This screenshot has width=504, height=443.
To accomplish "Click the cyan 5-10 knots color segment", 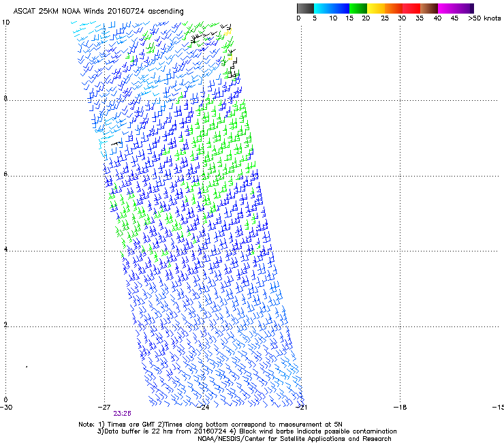I will pos(323,8).
